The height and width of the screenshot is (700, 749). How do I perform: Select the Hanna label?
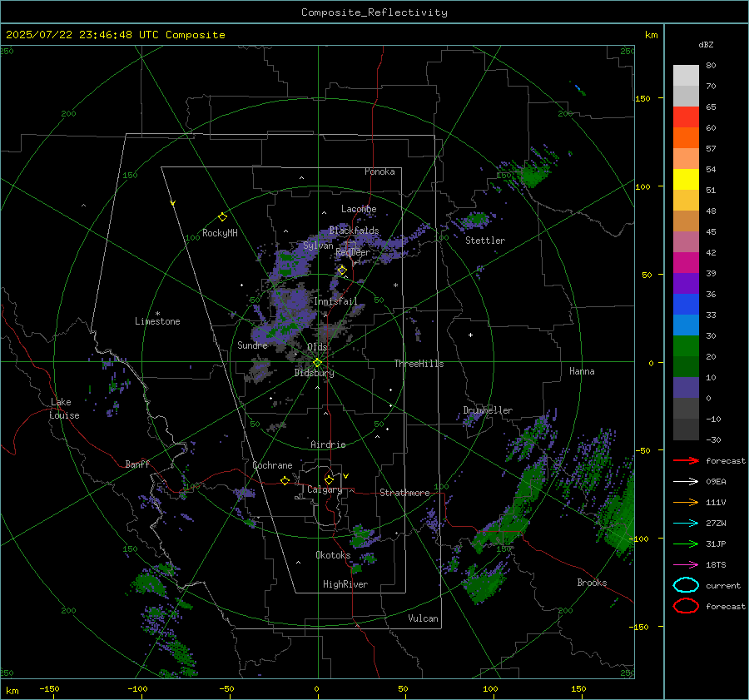(x=582, y=371)
